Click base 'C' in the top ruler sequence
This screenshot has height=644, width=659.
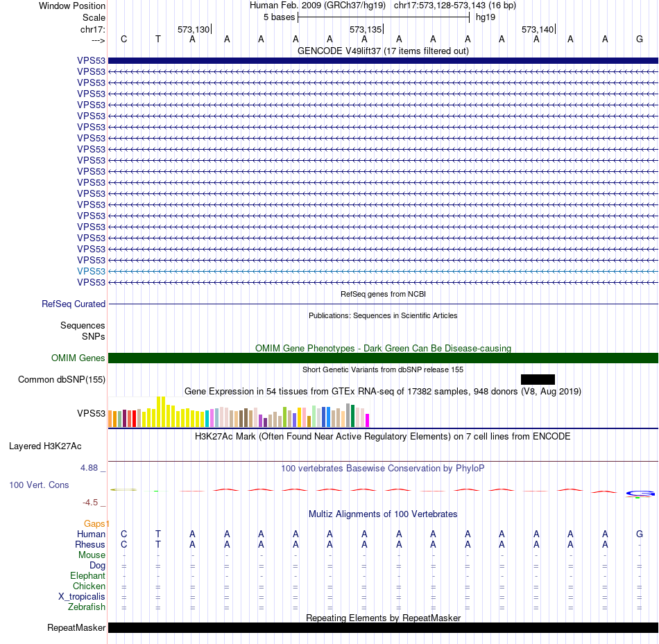[x=123, y=39]
